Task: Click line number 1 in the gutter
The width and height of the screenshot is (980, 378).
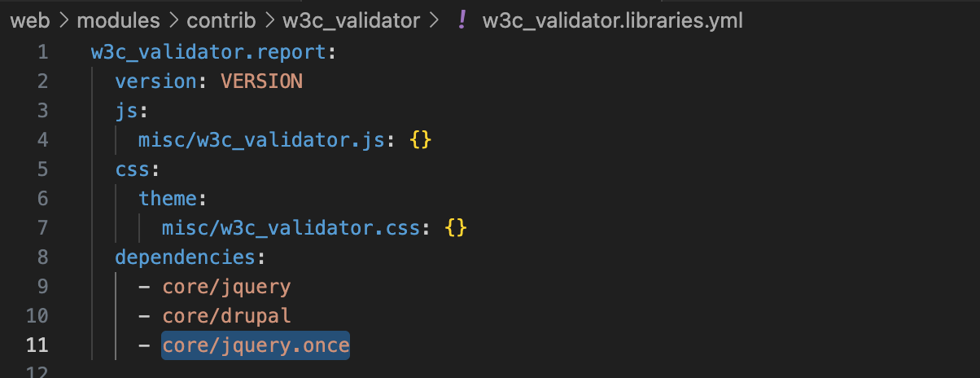Action: 42,53
